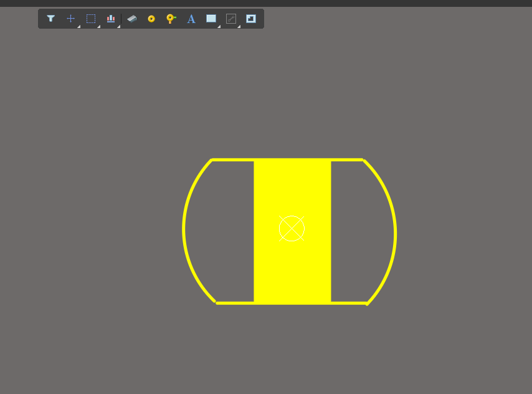
Task: Select the right yellow arc outline
Action: click(394, 234)
